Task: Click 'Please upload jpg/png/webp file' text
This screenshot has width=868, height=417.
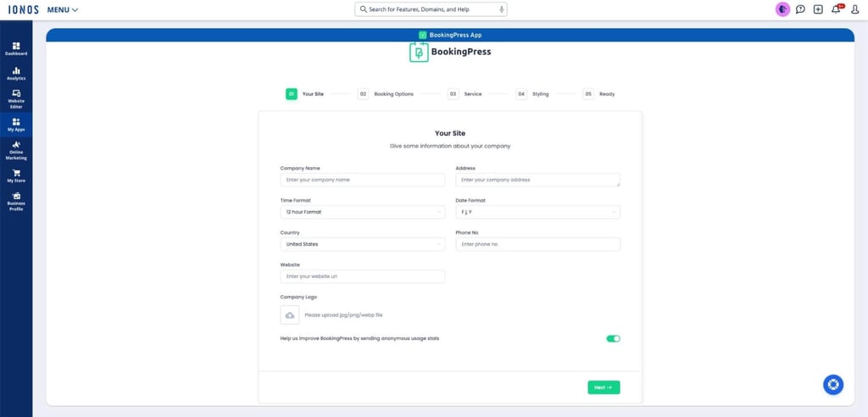Action: 343,315
